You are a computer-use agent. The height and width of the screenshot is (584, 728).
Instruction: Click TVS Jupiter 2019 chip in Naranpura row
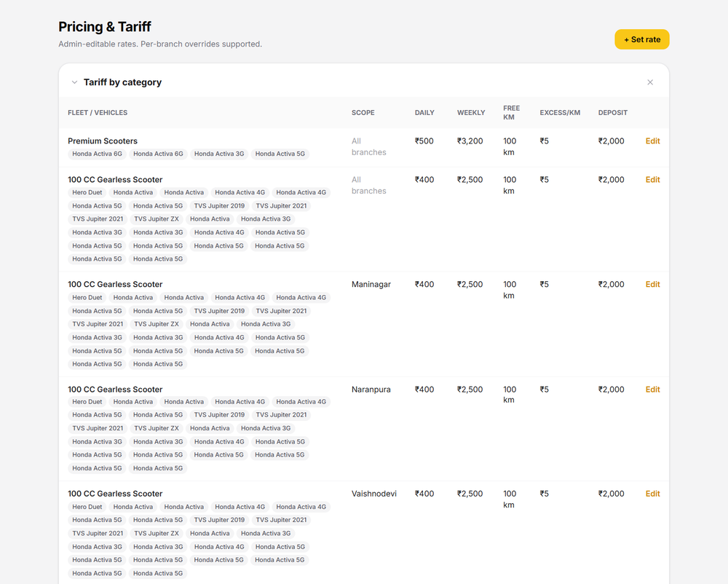pos(219,415)
